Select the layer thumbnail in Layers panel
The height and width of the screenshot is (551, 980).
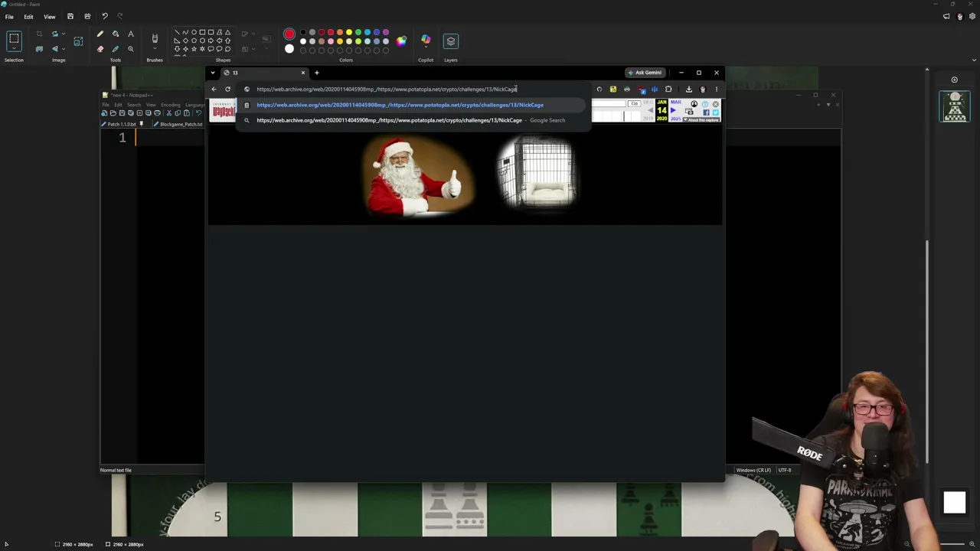(x=955, y=106)
